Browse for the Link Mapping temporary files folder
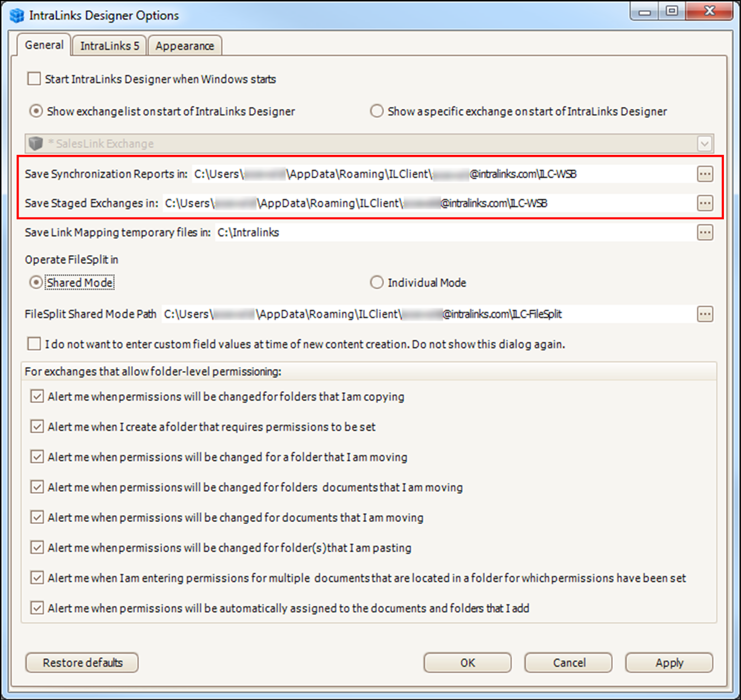Screen dimensions: 741x700 705,233
